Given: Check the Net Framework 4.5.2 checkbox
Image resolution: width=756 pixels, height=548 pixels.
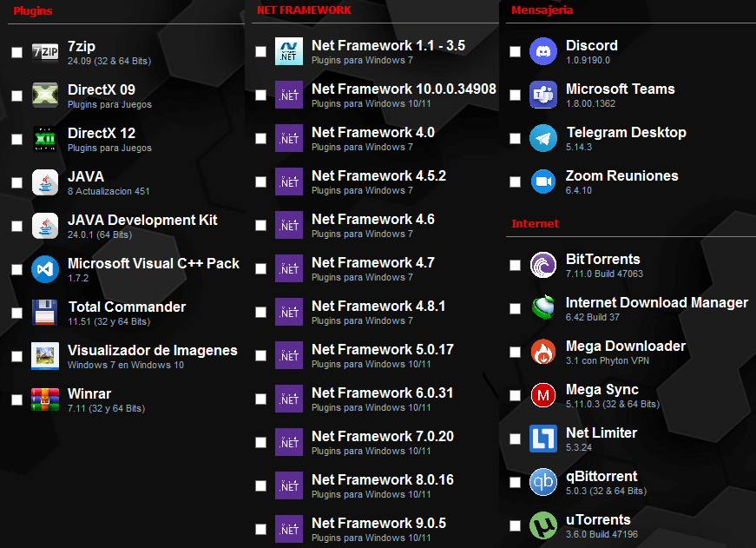Looking at the screenshot, I should (x=261, y=182).
